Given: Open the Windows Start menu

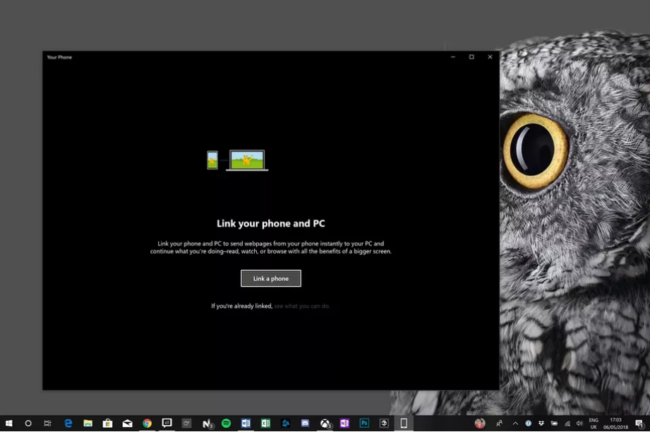Looking at the screenshot, I should tap(9, 423).
